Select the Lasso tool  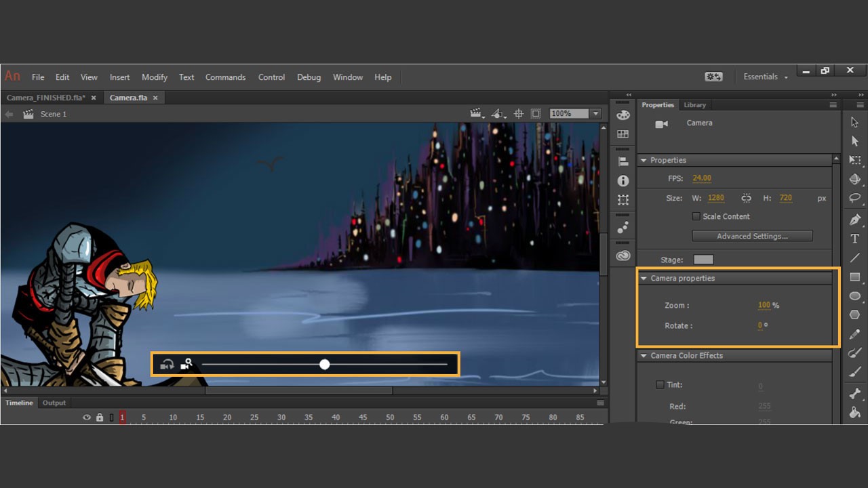pos(854,199)
